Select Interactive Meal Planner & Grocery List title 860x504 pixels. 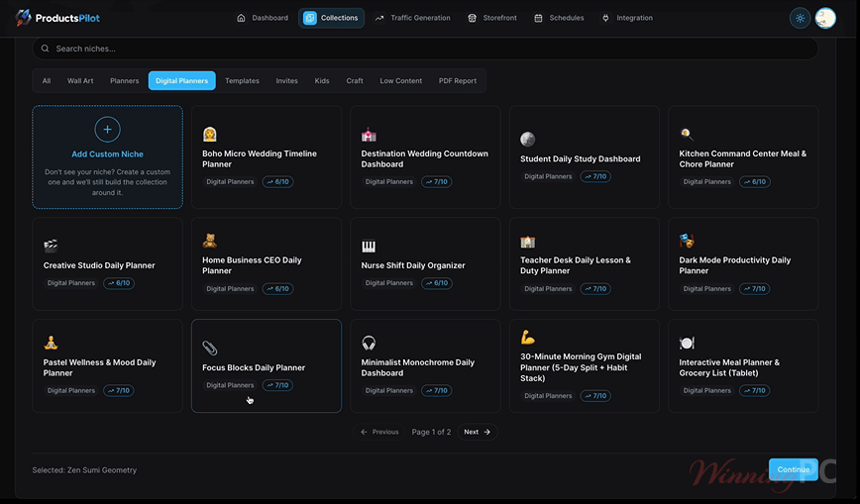(729, 367)
